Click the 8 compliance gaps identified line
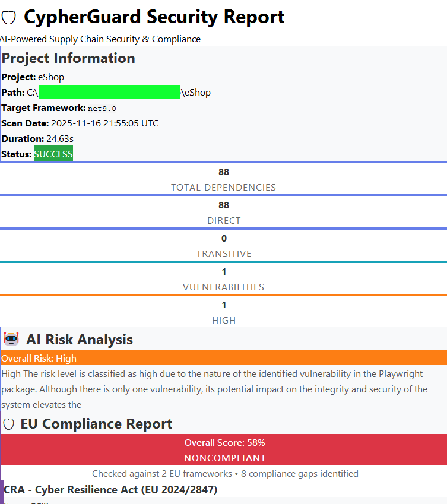Image resolution: width=447 pixels, height=504 pixels. pos(225,474)
